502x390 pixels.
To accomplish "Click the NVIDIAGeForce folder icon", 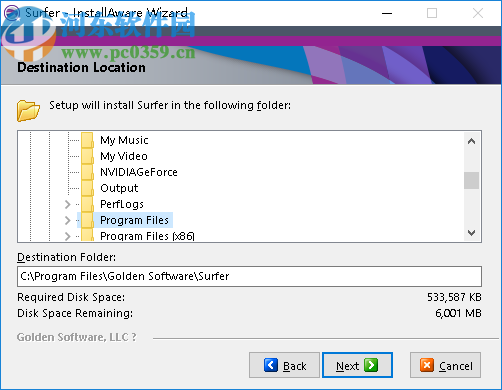I will [x=87, y=172].
